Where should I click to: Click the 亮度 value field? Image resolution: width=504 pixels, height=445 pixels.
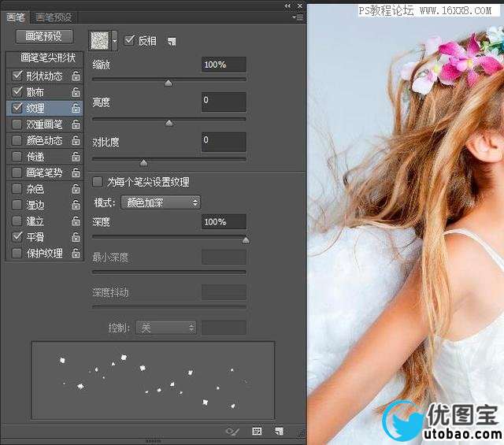click(x=224, y=102)
